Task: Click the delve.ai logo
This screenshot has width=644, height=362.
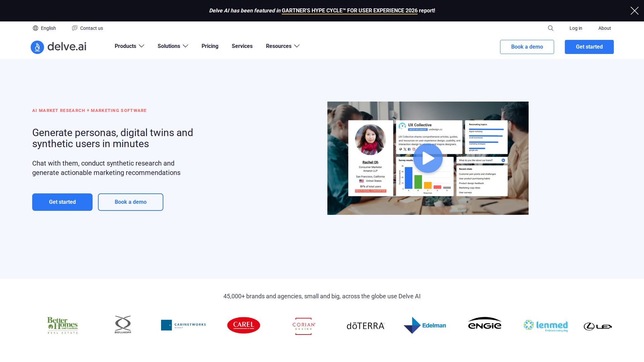Action: pyautogui.click(x=58, y=47)
